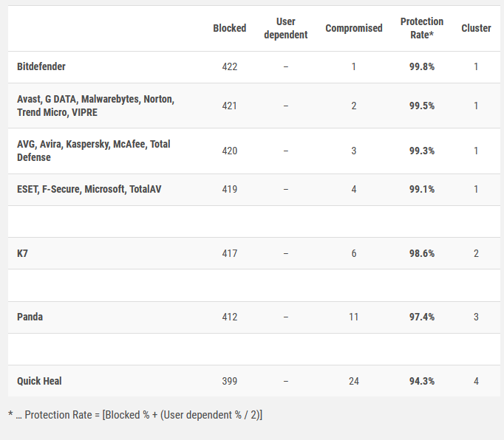Select the K7 product name
Viewport: 504px width, 440px height.
click(23, 253)
